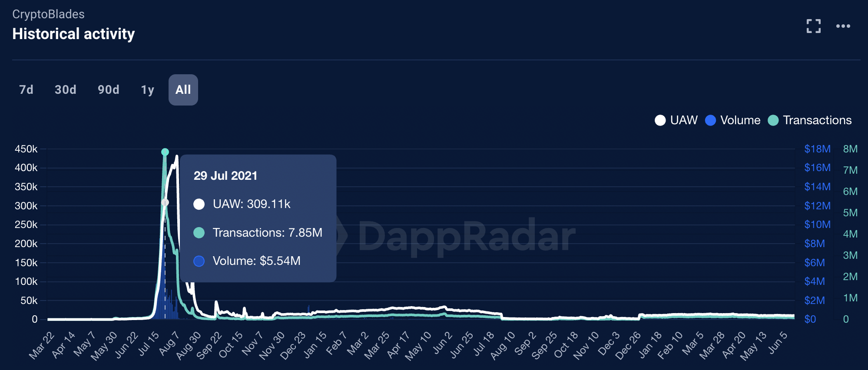This screenshot has height=370, width=868.
Task: Open the three-dots more options menu
Action: pos(843,26)
